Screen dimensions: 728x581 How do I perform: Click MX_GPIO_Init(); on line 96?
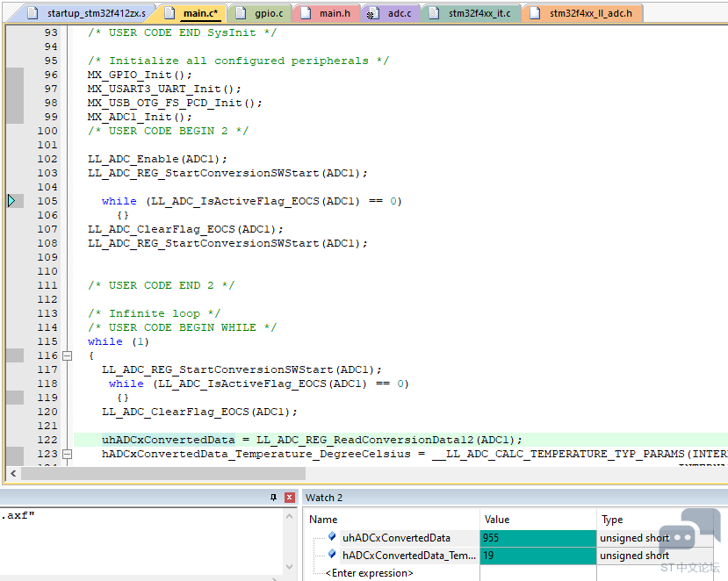140,75
